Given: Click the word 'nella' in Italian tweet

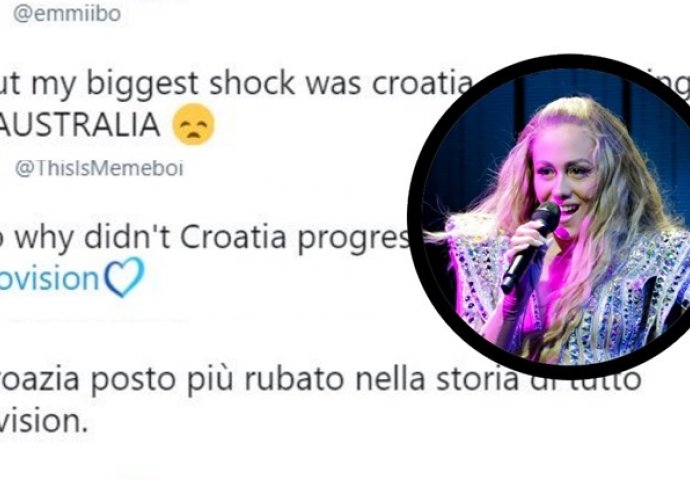Looking at the screenshot, I should (390, 380).
